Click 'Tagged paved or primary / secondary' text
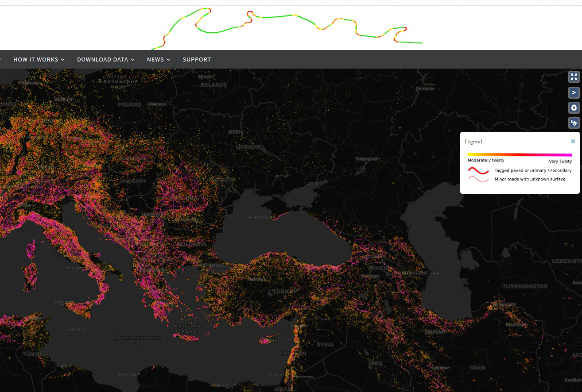The image size is (582, 392). [533, 170]
